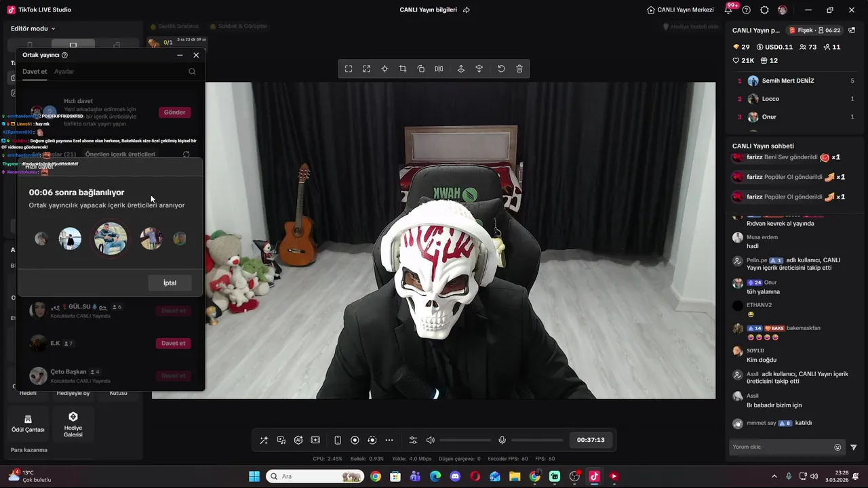868x488 pixels.
Task: Open the TikTok LIVE Studio taskbar icon
Action: (x=594, y=476)
